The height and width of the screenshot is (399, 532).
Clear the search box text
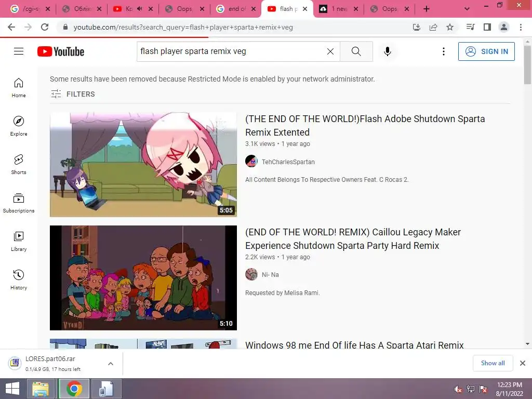(330, 51)
